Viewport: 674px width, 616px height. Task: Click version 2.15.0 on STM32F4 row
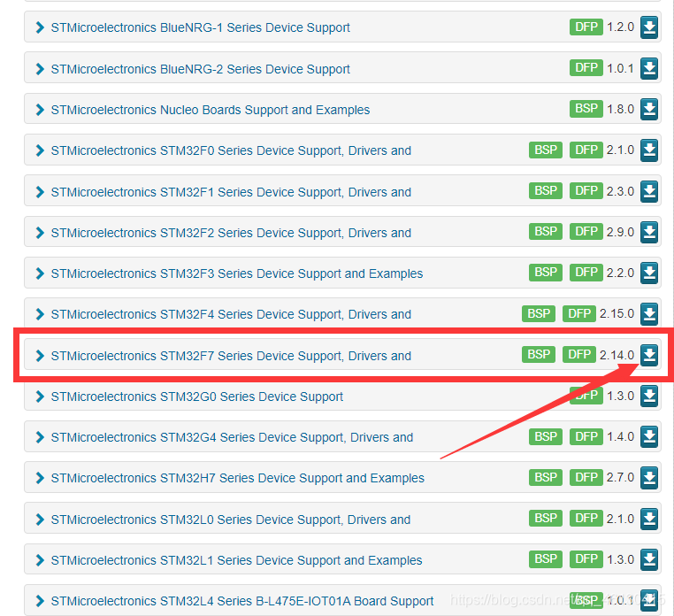pos(617,314)
